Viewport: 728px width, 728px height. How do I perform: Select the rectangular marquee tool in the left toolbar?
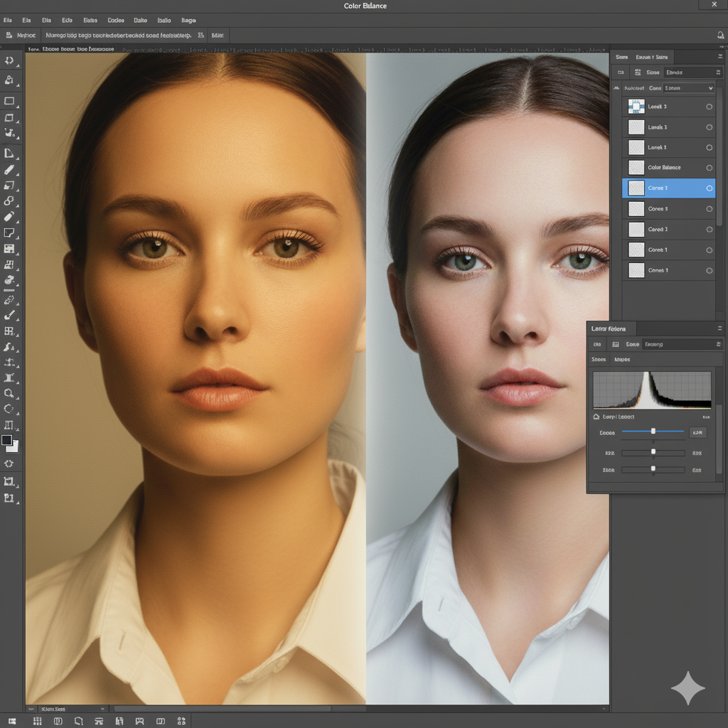pos(9,101)
